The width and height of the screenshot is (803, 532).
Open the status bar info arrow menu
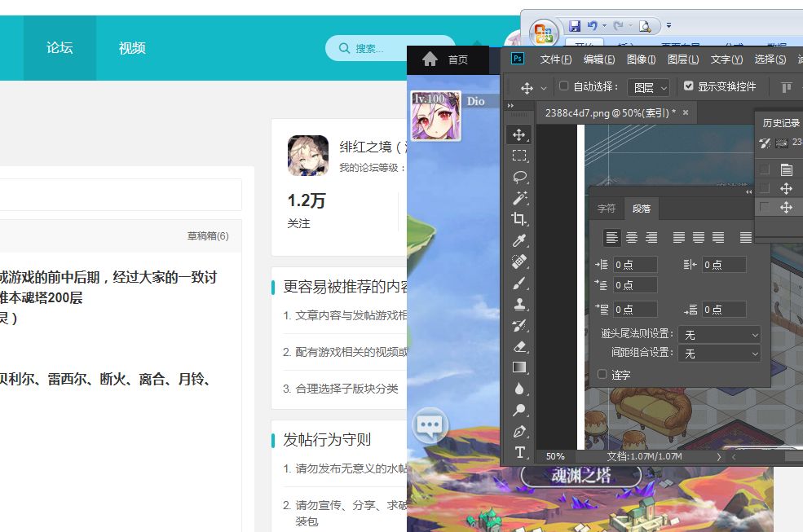719,456
